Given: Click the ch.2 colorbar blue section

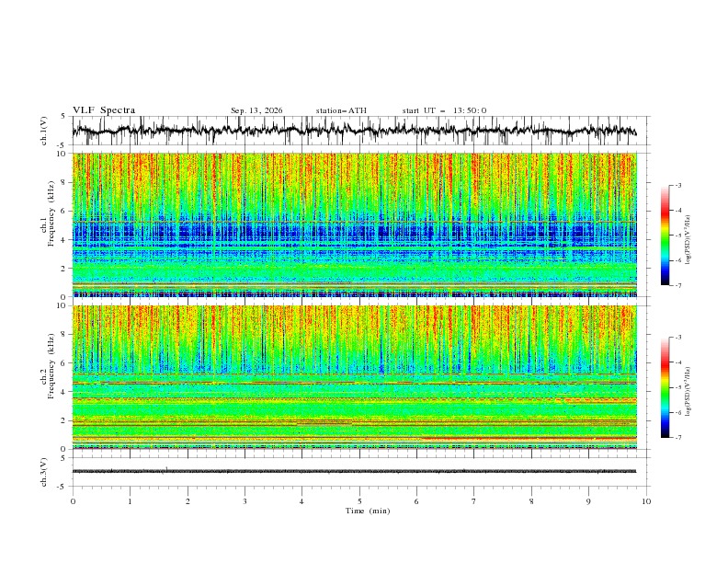Looking at the screenshot, I should click(665, 421).
